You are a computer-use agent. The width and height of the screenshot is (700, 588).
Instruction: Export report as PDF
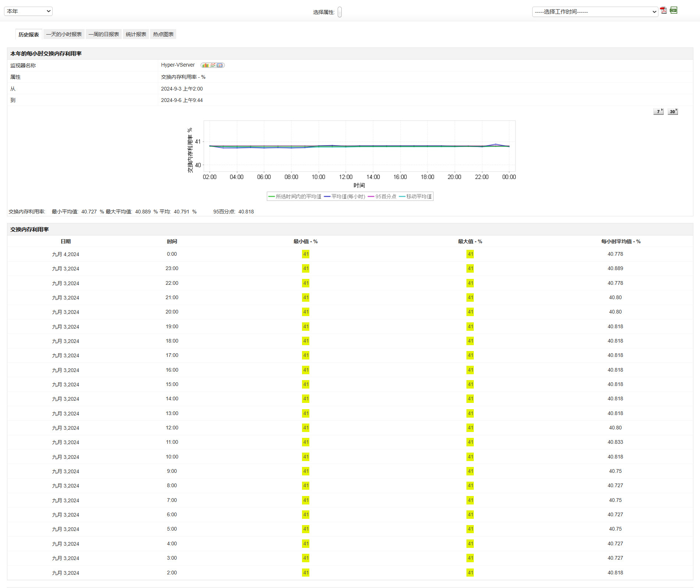point(663,11)
